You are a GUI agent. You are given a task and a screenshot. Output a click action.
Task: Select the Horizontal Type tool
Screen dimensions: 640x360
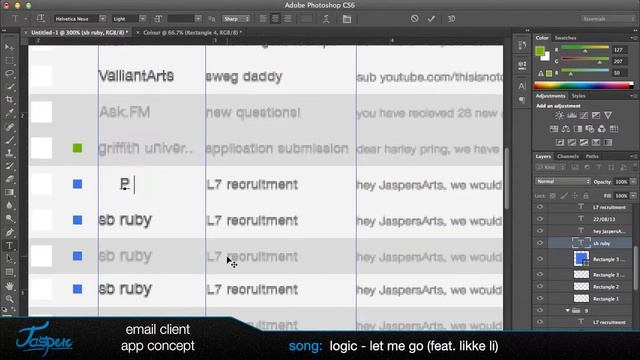click(x=9, y=246)
